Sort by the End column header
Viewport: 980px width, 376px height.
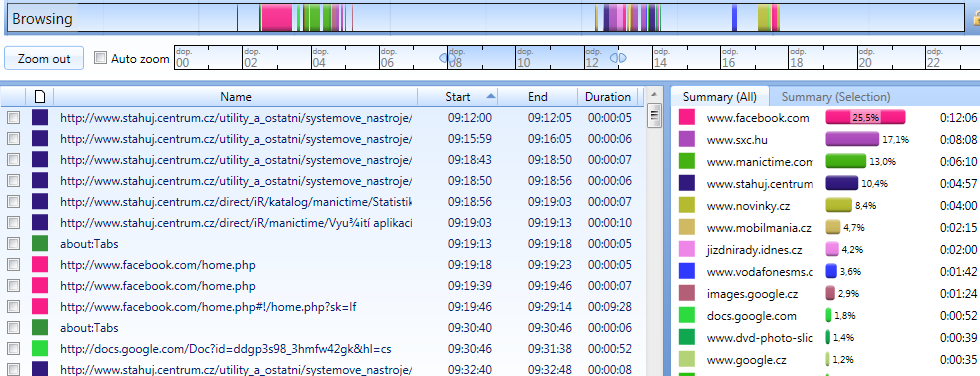pyautogui.click(x=538, y=97)
